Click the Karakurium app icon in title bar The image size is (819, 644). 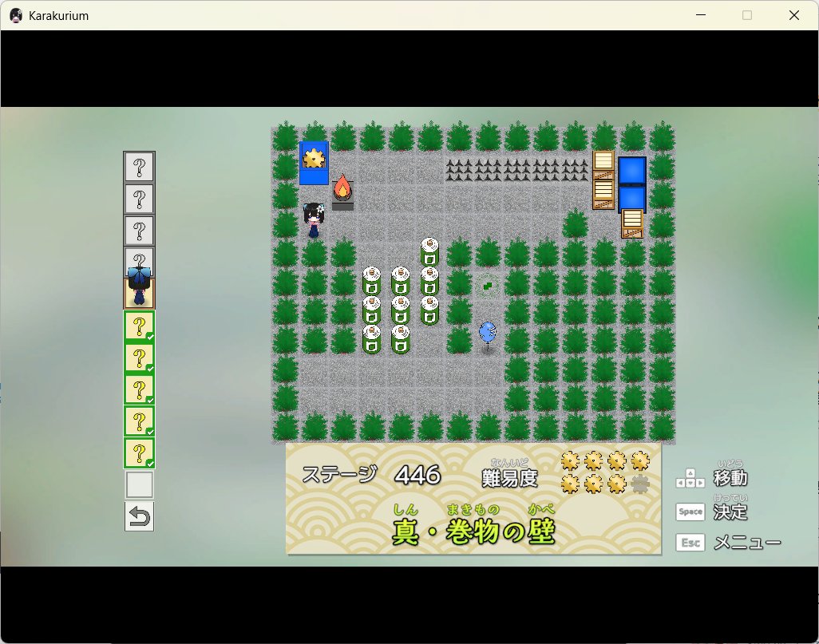point(16,16)
